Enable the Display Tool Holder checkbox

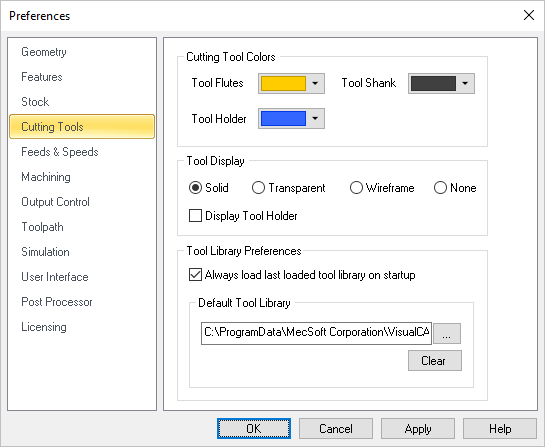pos(195,216)
